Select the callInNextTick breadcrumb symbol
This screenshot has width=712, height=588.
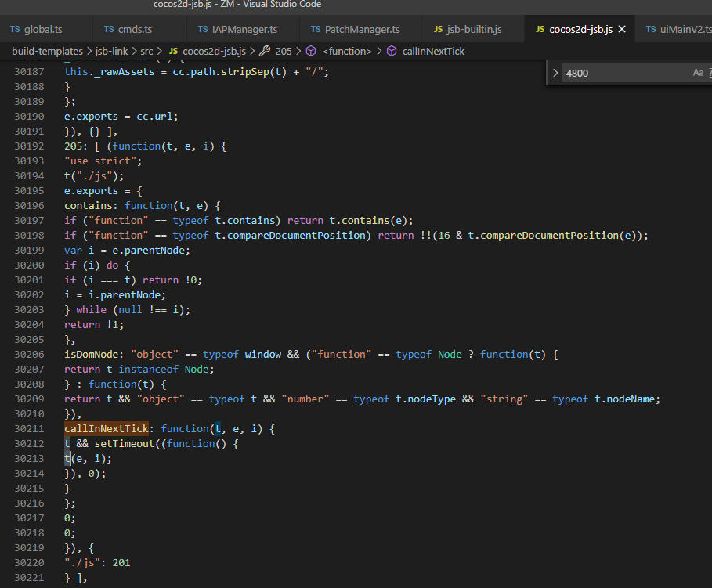(x=433, y=51)
